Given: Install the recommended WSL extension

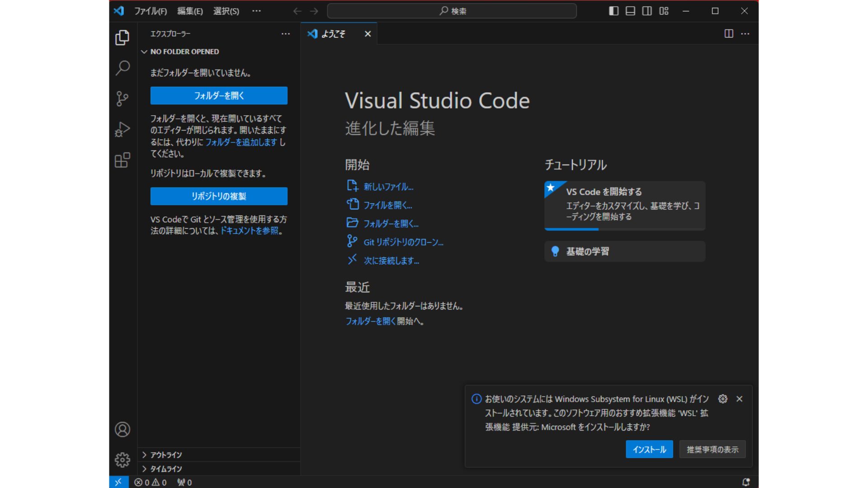Looking at the screenshot, I should click(x=649, y=449).
